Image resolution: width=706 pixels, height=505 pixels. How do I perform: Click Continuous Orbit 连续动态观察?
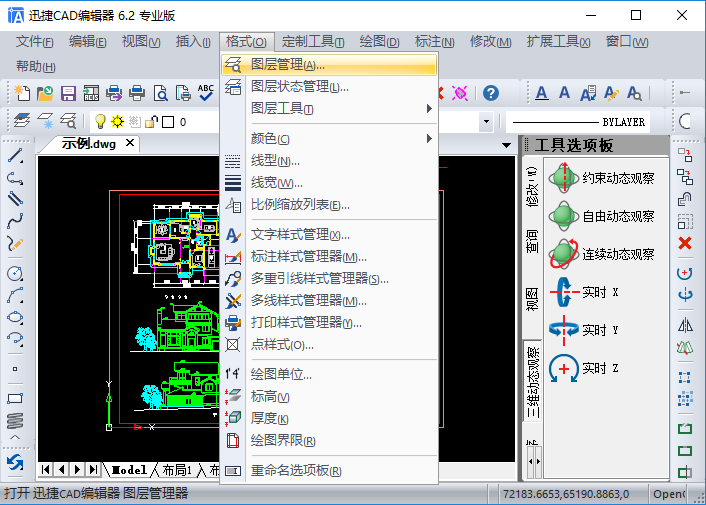click(x=601, y=254)
